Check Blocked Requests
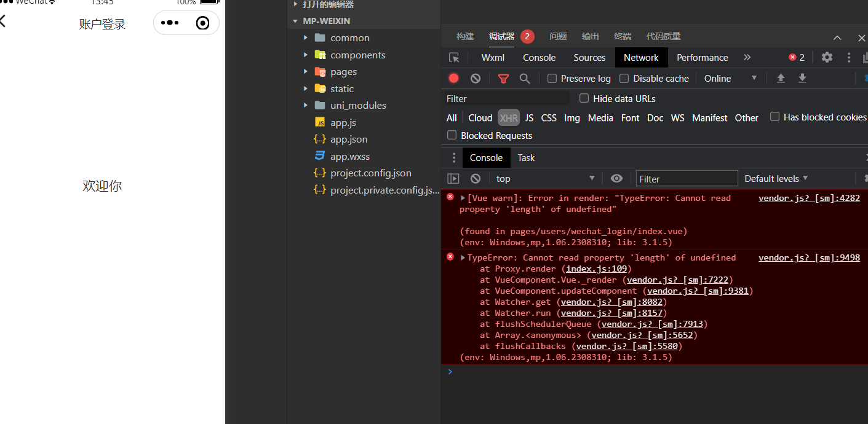 [x=452, y=135]
